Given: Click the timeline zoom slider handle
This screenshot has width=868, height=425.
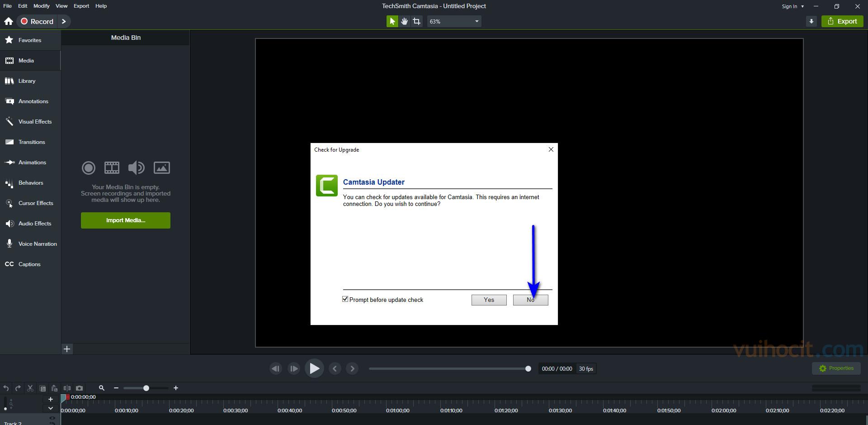Looking at the screenshot, I should [x=146, y=388].
